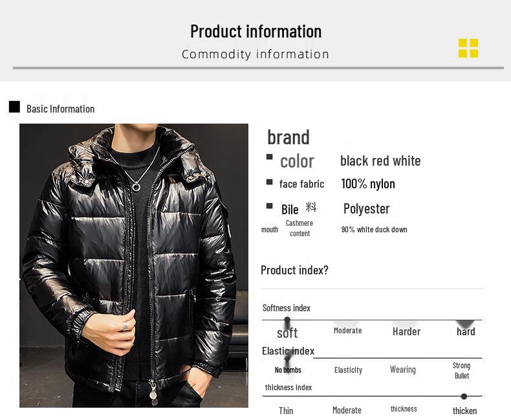Click the black jacket product photo

[134, 265]
